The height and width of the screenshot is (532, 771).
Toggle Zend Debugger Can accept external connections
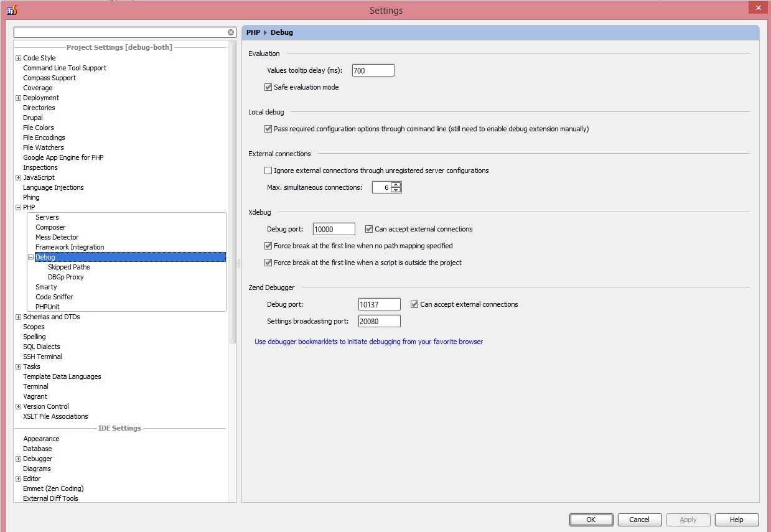[414, 304]
